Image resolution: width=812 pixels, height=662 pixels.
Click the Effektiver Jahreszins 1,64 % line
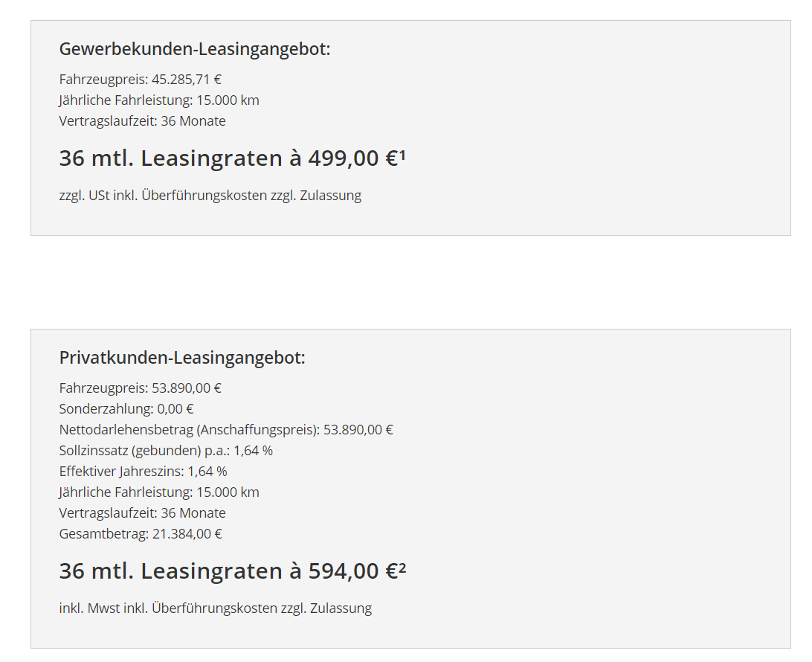(x=143, y=471)
